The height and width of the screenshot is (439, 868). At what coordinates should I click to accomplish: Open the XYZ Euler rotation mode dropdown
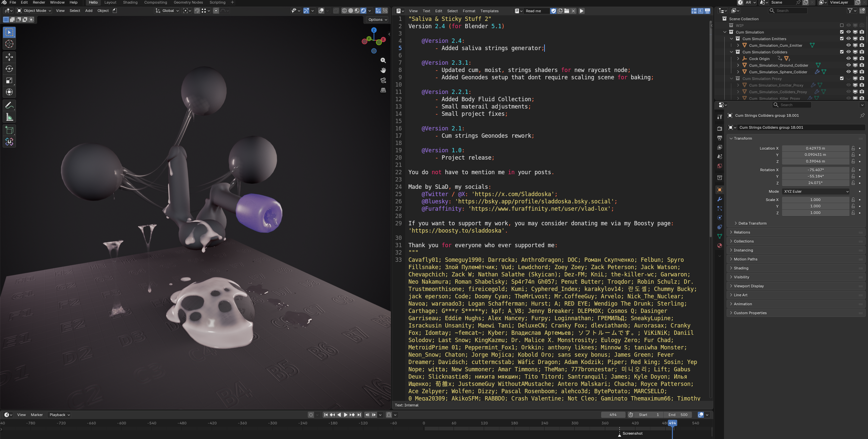(x=816, y=191)
